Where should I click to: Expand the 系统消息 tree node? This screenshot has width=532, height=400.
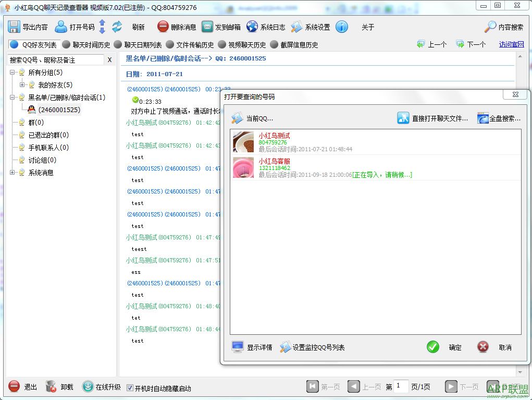[12, 173]
